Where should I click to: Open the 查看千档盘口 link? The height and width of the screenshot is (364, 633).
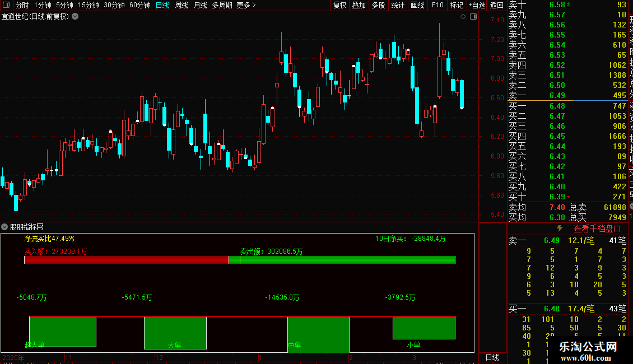pos(597,228)
